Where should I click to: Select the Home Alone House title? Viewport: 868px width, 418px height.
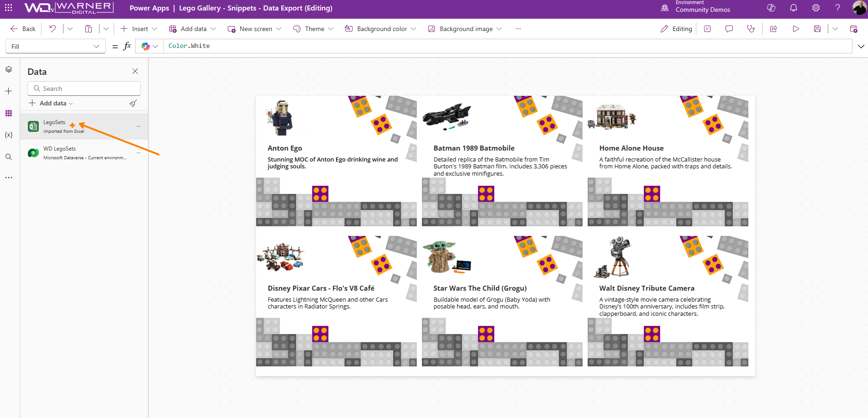(631, 148)
